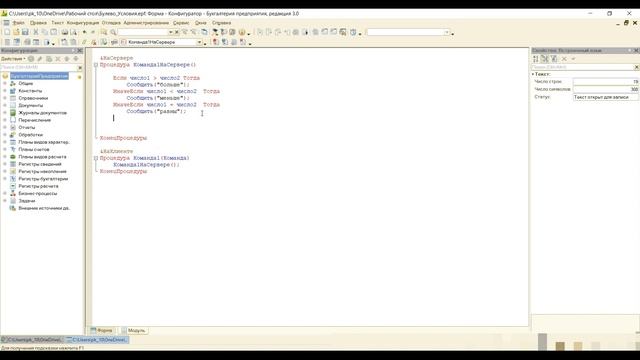640x360 pixels.
Task: Click the properties panel search field
Action: tap(582, 67)
